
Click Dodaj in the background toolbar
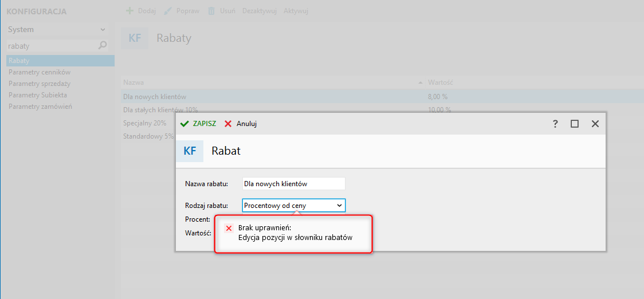click(x=140, y=11)
